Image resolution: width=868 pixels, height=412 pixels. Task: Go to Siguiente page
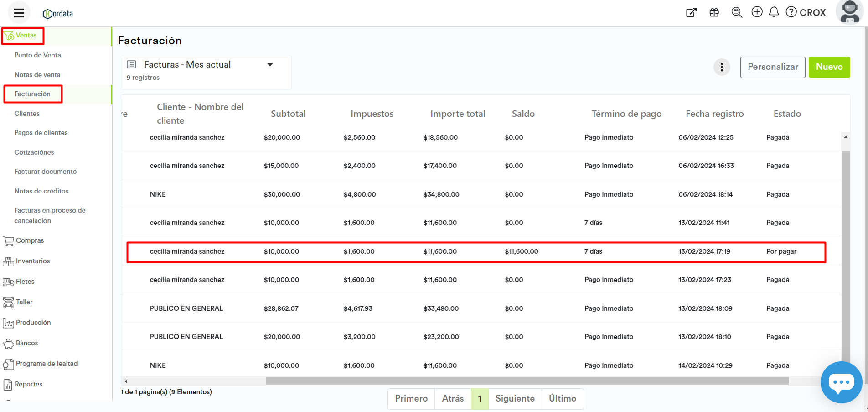click(x=515, y=399)
